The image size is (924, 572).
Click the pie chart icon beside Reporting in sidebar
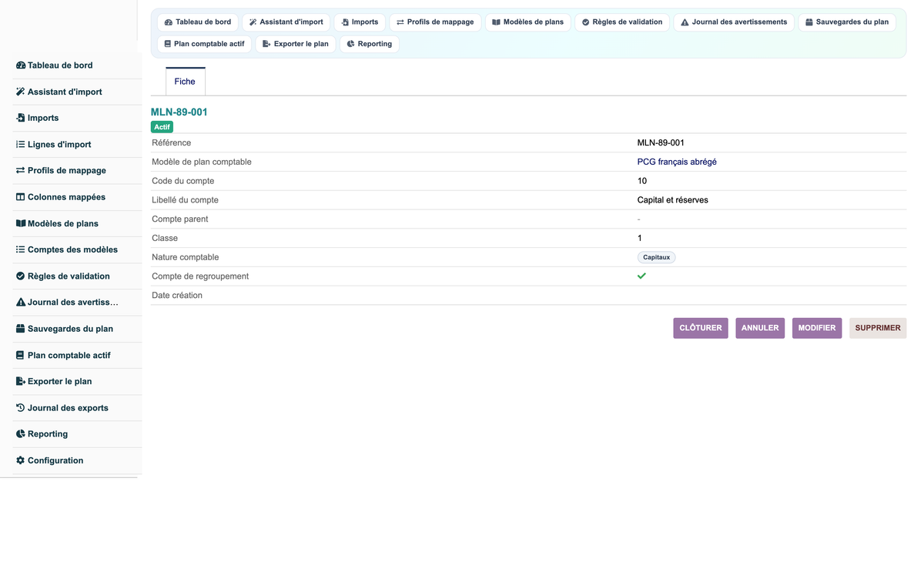point(21,433)
